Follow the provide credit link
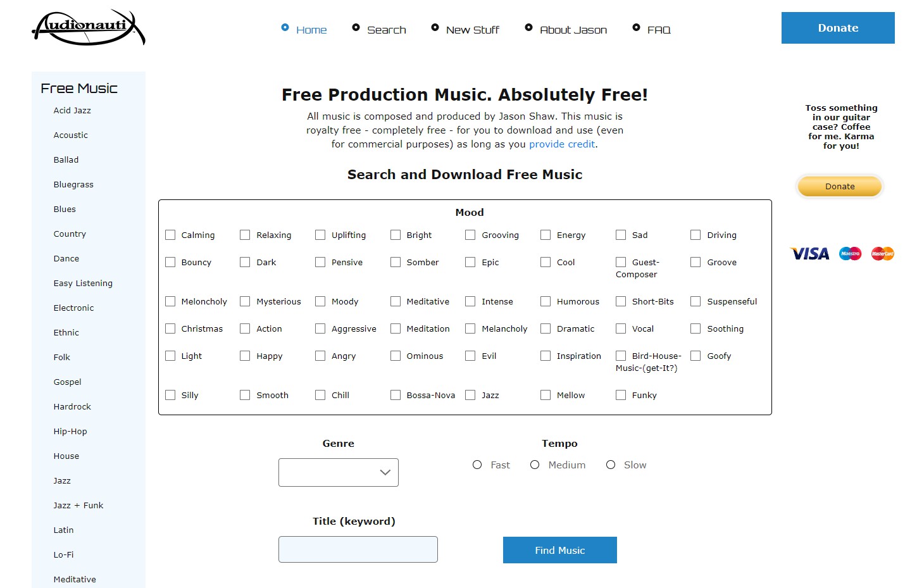The height and width of the screenshot is (588, 917). (x=562, y=144)
